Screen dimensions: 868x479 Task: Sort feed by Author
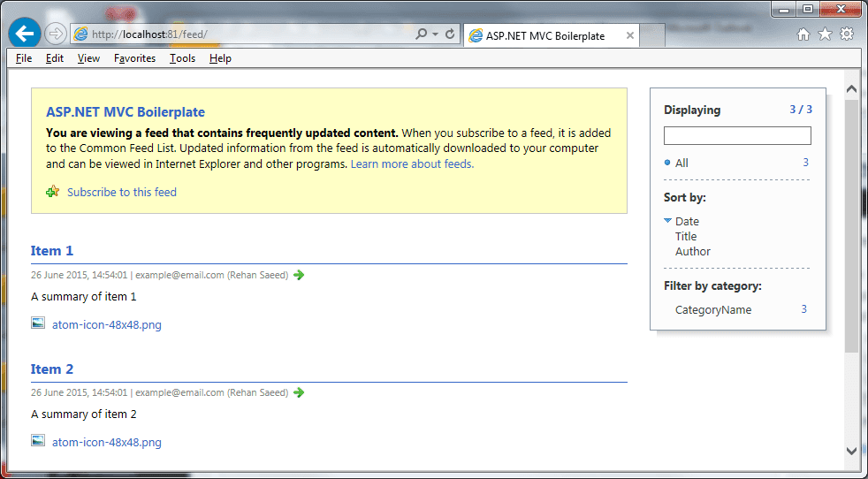point(692,251)
